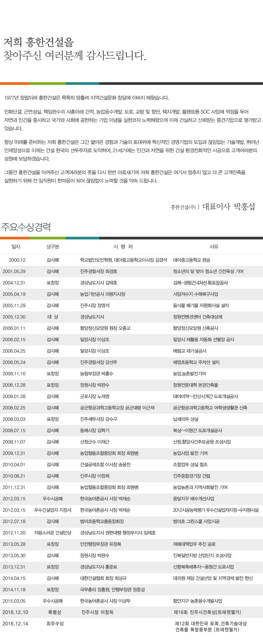Image resolution: width=263 pixels, height=644 pixels.
Task: Click '산청군수 이재근' cell
Action: point(94,442)
